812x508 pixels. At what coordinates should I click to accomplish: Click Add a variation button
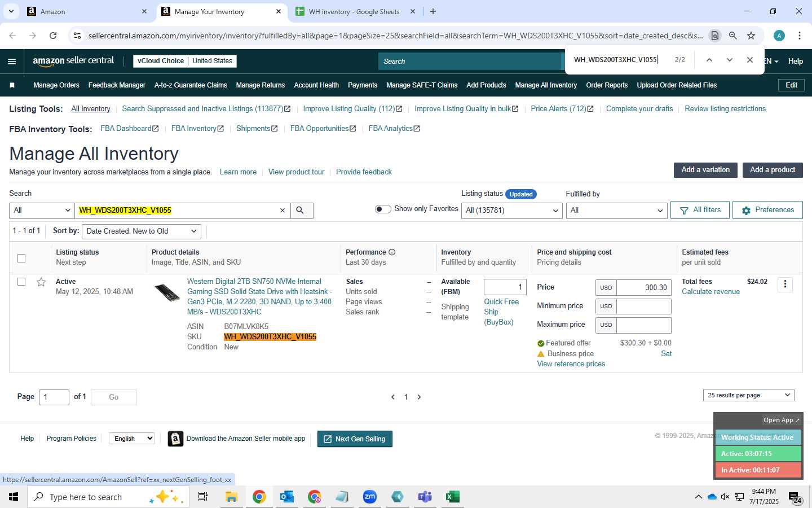(x=705, y=170)
